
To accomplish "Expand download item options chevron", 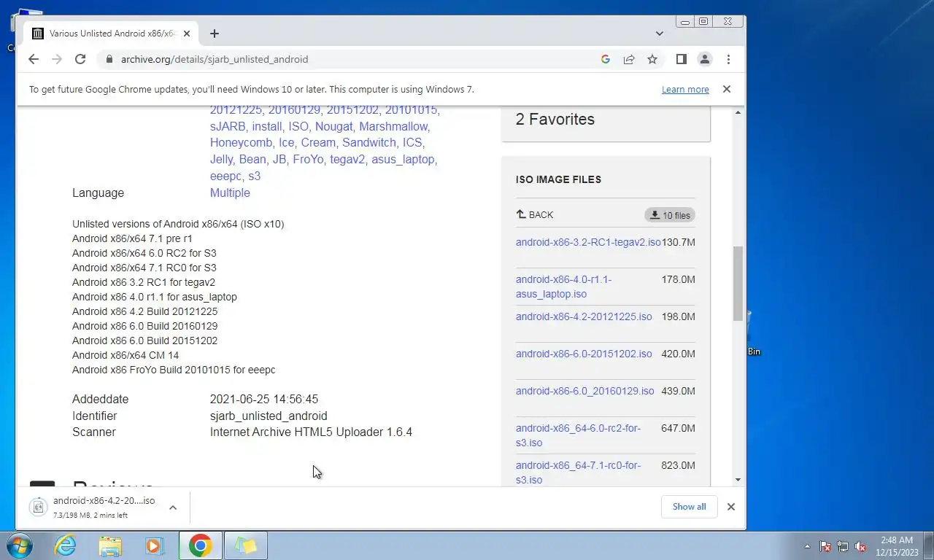I will pyautogui.click(x=173, y=507).
